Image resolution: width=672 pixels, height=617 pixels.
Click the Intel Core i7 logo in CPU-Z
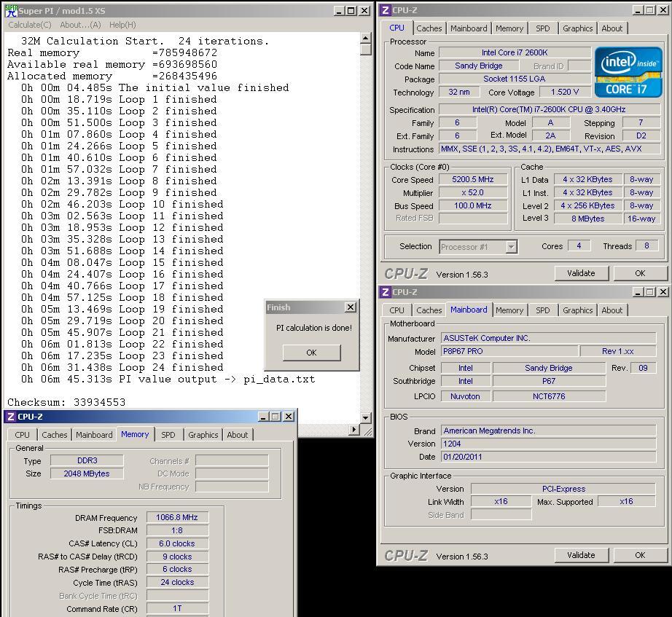(x=628, y=72)
